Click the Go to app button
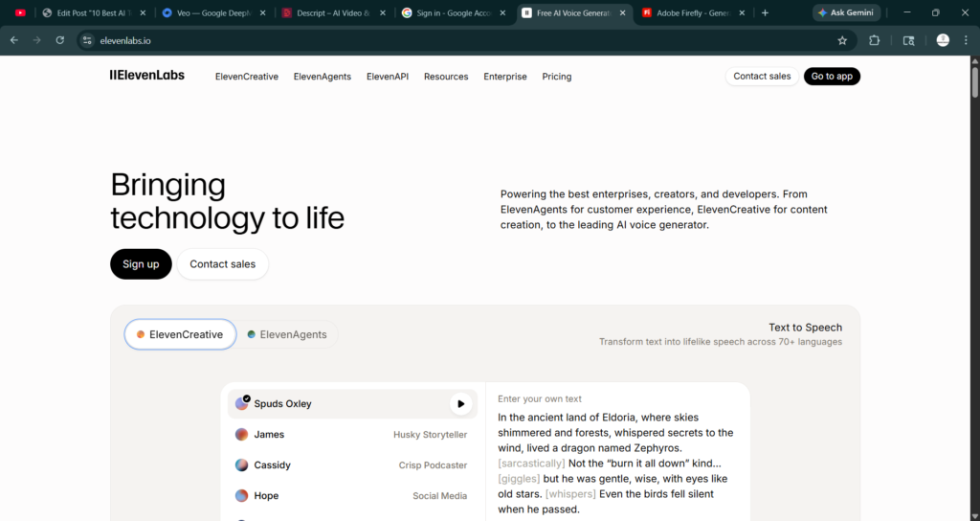Screen dimensions: 980x521 coord(831,77)
